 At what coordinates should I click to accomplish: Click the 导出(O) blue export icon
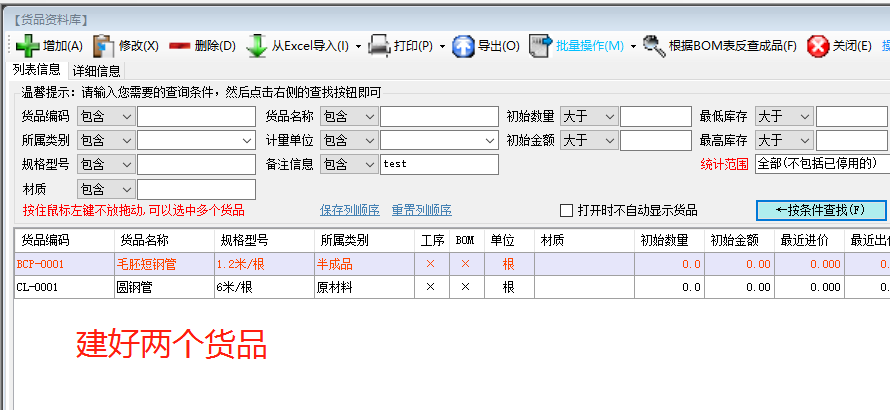pyautogui.click(x=463, y=45)
